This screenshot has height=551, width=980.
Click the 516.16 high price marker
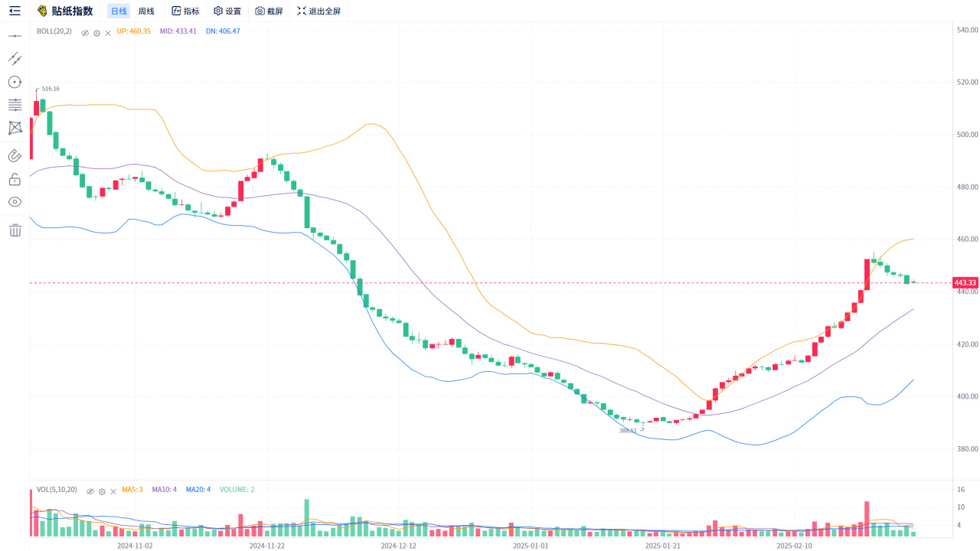[x=51, y=89]
